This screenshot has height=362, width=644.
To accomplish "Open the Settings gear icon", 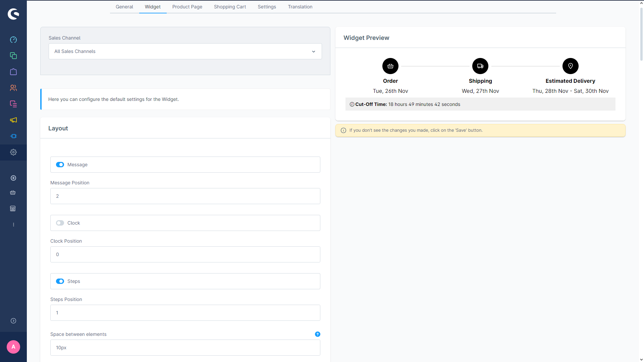I will tap(13, 152).
